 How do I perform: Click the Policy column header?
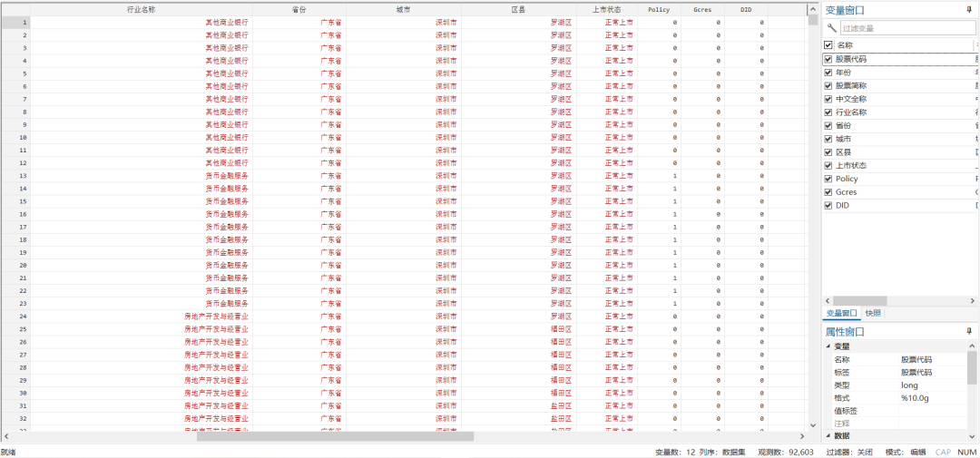pos(660,9)
